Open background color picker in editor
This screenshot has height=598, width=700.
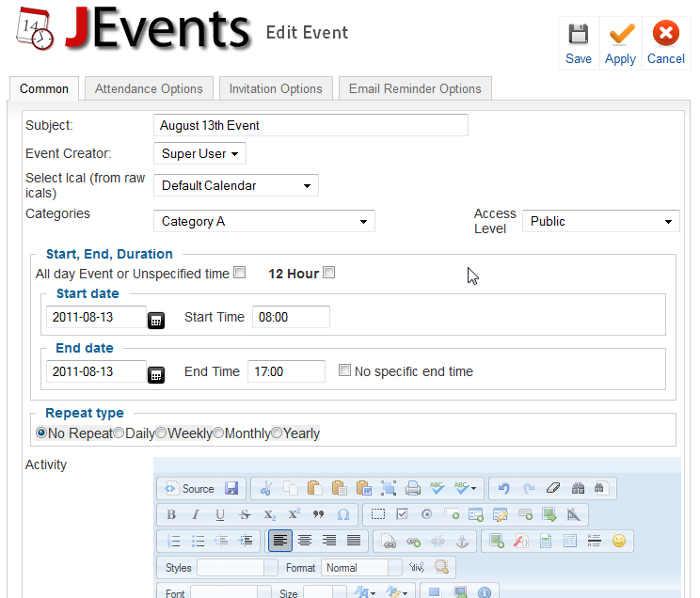coord(396,592)
